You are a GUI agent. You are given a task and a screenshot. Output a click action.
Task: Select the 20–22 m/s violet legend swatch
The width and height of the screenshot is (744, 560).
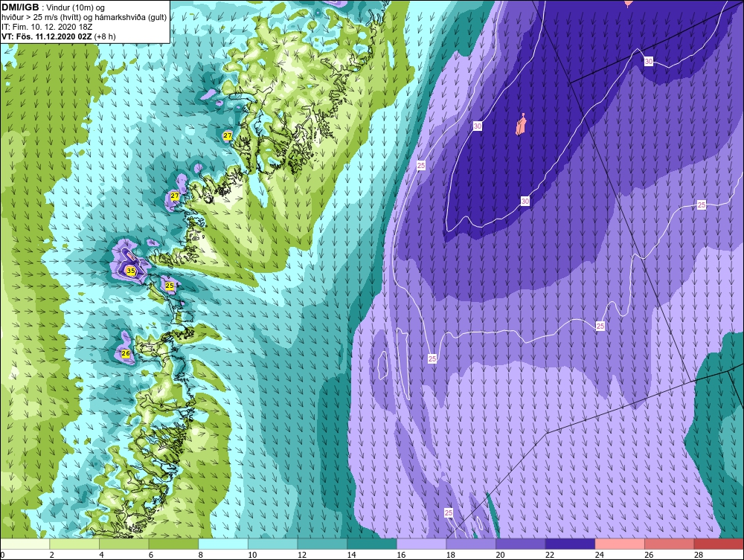click(521, 544)
